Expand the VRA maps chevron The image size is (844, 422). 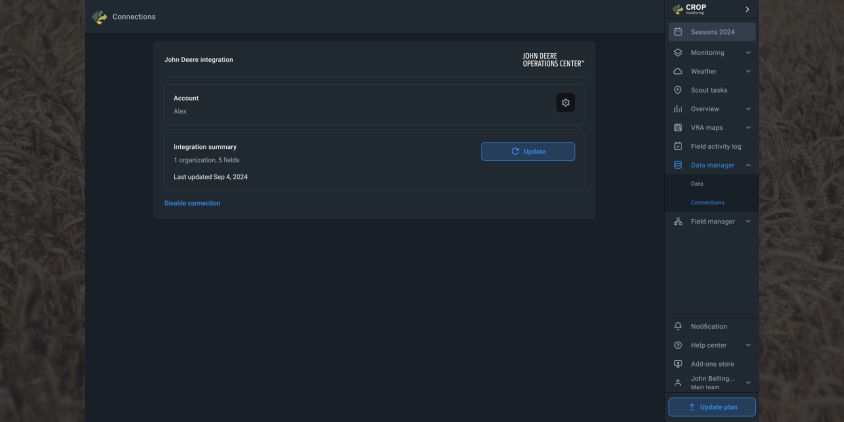tap(748, 128)
